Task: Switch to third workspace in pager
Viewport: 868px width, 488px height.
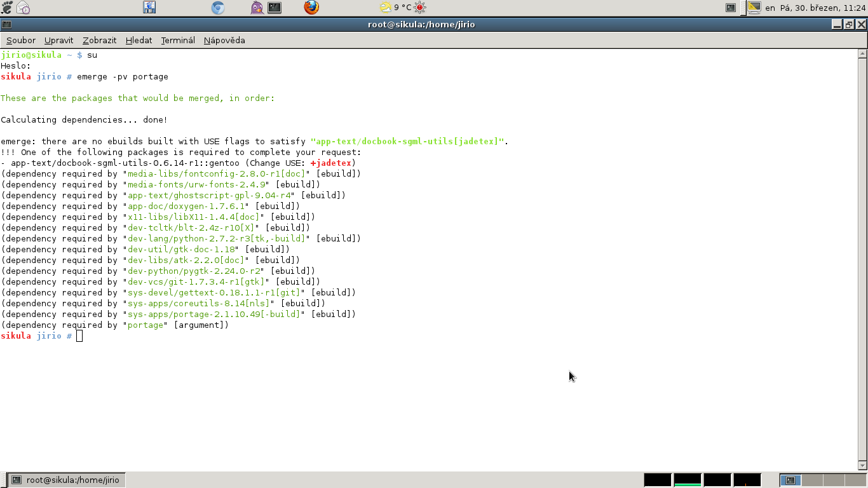Action: pos(833,480)
